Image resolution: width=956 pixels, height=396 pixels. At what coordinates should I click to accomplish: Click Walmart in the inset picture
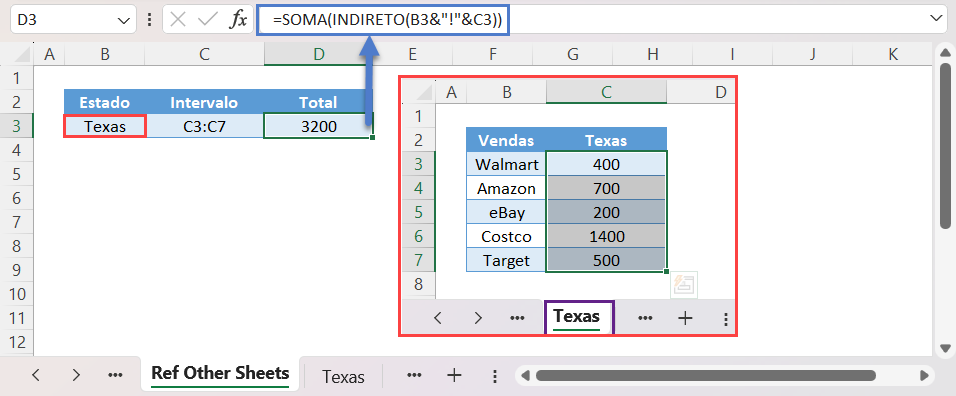tap(506, 164)
